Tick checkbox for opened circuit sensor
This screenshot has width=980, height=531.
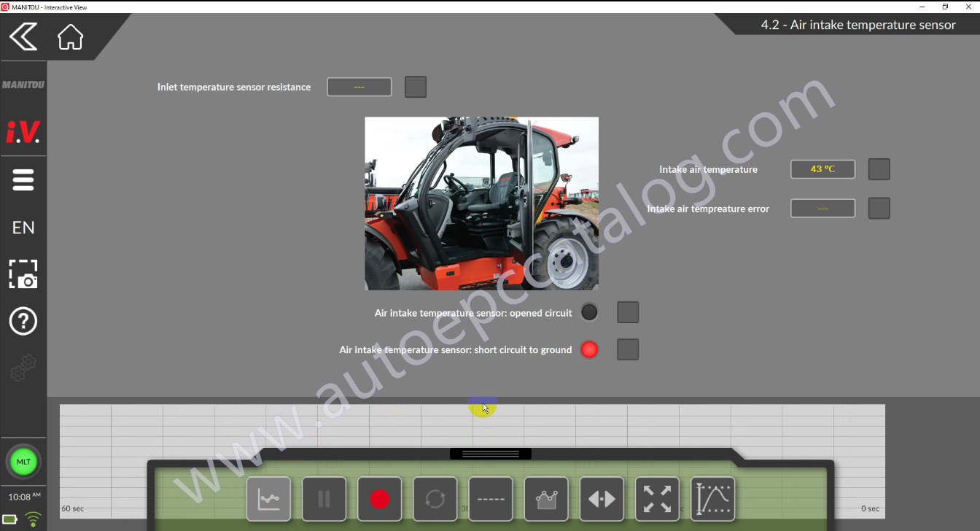coord(628,312)
